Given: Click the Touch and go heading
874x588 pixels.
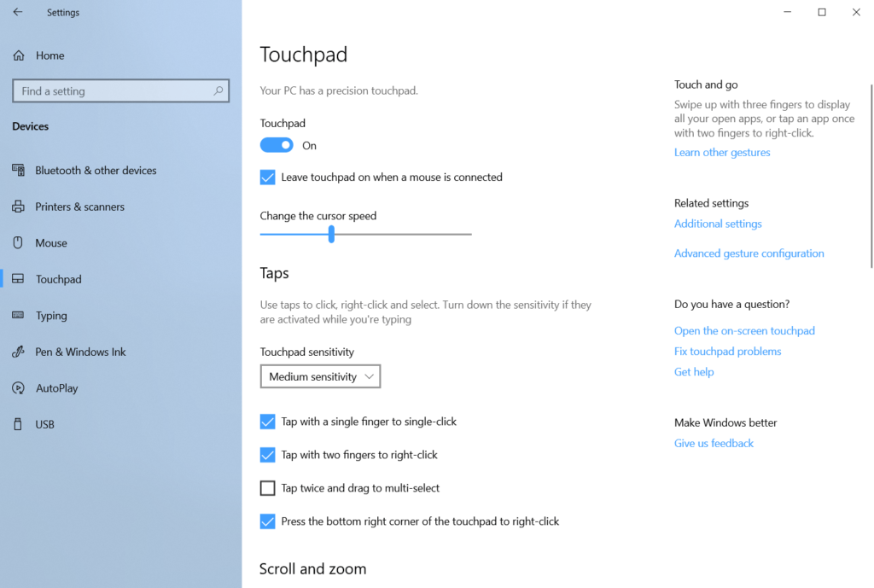Looking at the screenshot, I should [x=706, y=84].
